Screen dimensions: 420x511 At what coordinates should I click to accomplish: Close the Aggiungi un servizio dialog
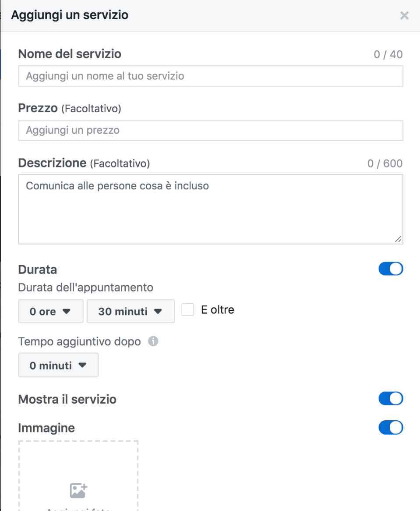[x=404, y=15]
